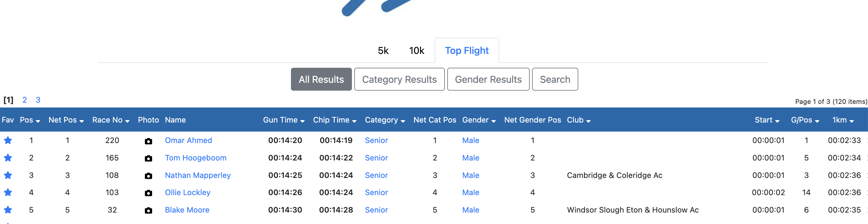Open photo camera icon for Tom Hoogeboom
868x224 pixels.
(x=148, y=158)
